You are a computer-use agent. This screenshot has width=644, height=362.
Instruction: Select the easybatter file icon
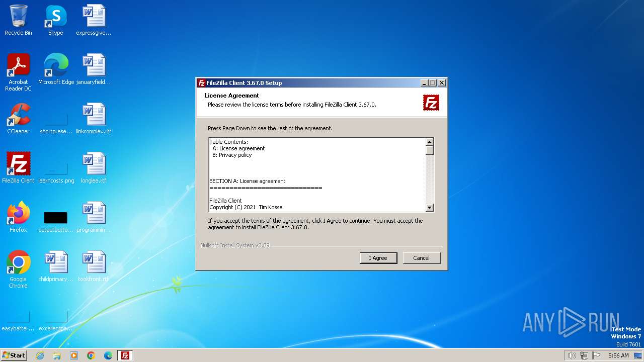tap(18, 321)
